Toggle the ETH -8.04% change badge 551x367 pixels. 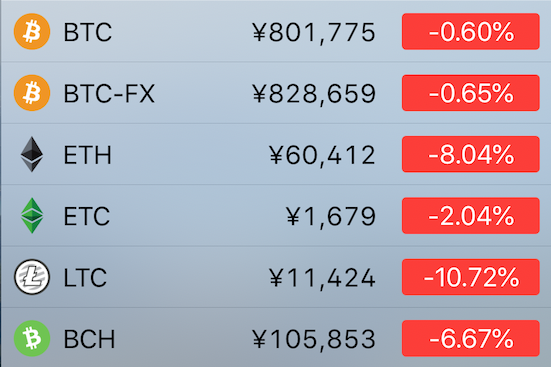[471, 154]
